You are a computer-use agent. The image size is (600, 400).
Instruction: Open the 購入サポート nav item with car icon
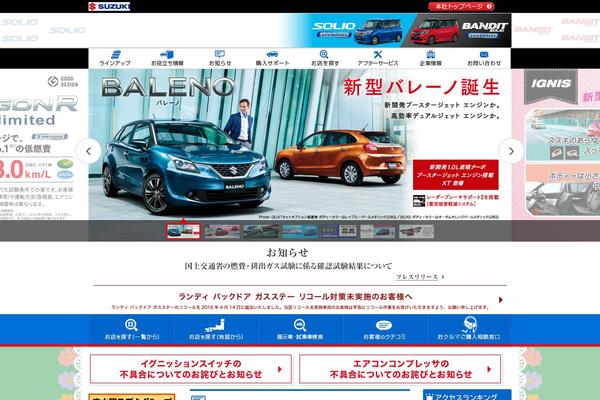(272, 58)
